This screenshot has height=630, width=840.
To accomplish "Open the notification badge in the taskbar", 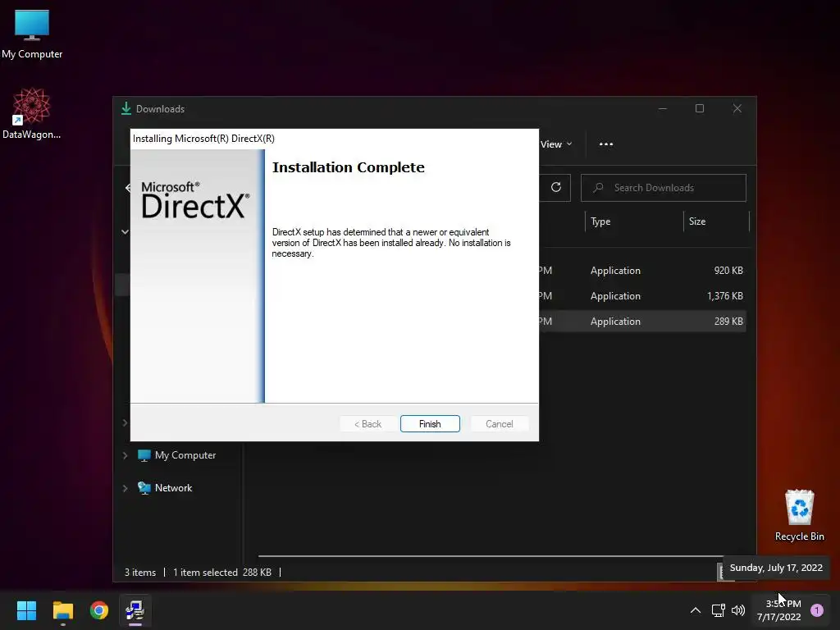I will (817, 610).
